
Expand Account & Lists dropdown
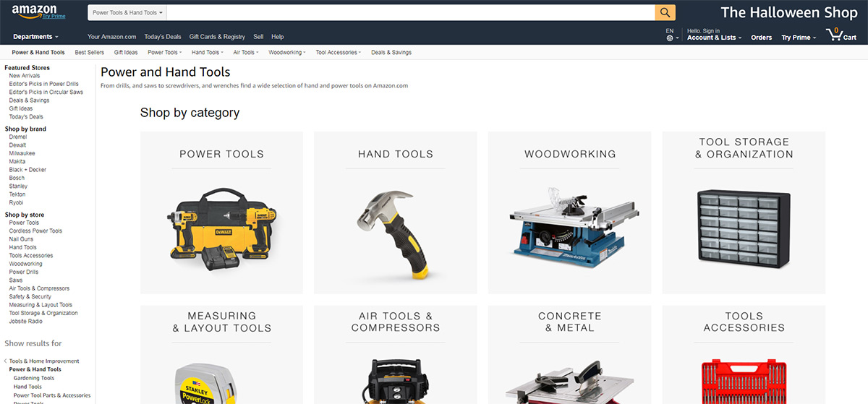pyautogui.click(x=714, y=38)
